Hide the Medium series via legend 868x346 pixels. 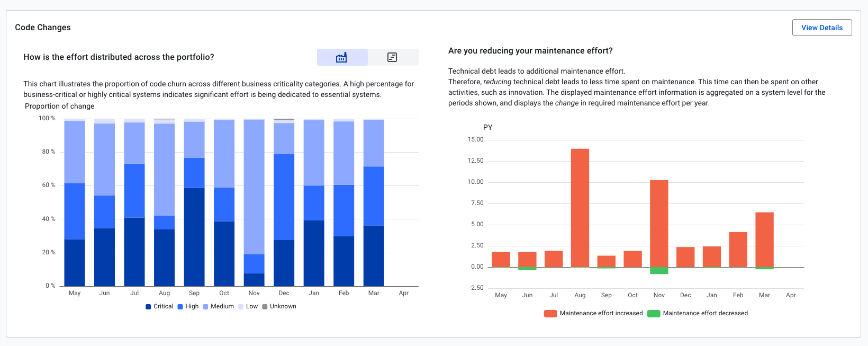218,306
